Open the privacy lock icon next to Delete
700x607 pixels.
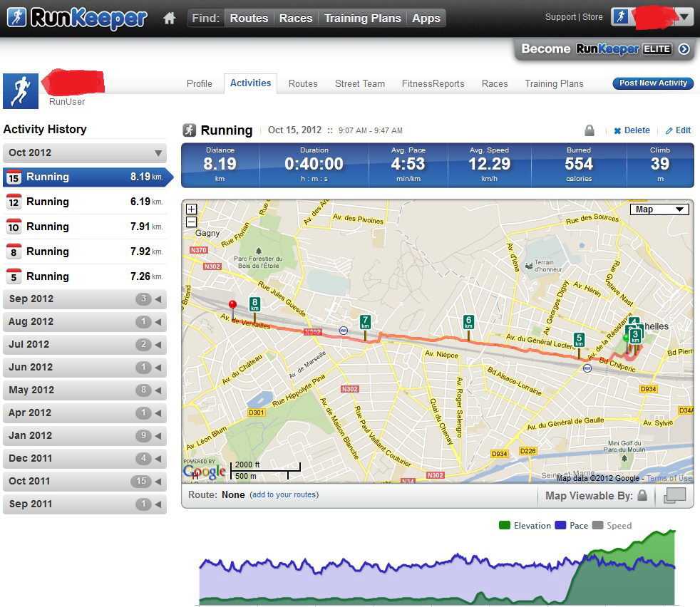[590, 130]
